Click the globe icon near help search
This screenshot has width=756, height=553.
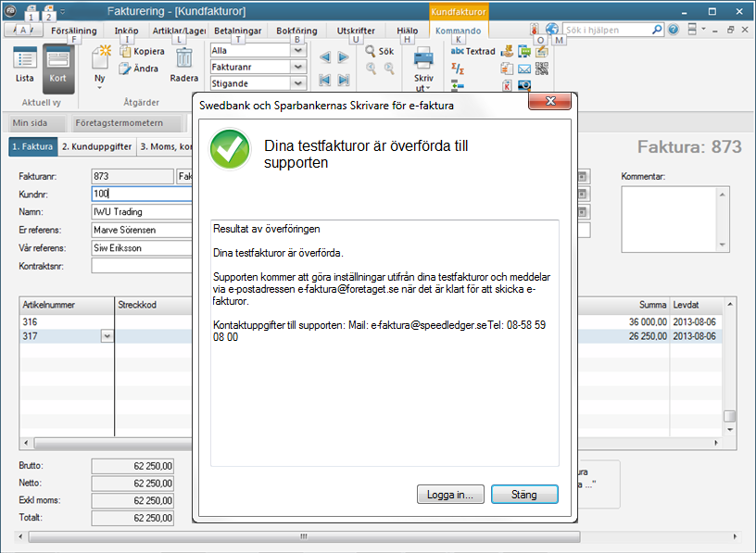pyautogui.click(x=551, y=29)
